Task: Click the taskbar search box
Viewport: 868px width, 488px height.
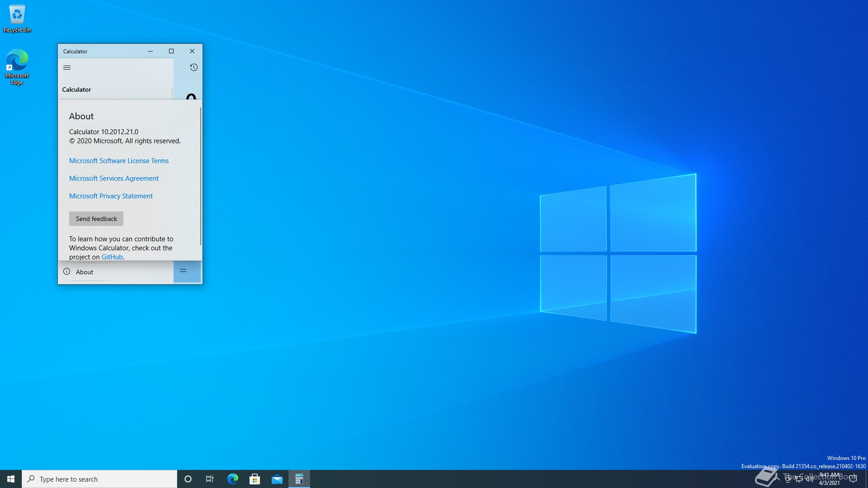Action: click(99, 479)
